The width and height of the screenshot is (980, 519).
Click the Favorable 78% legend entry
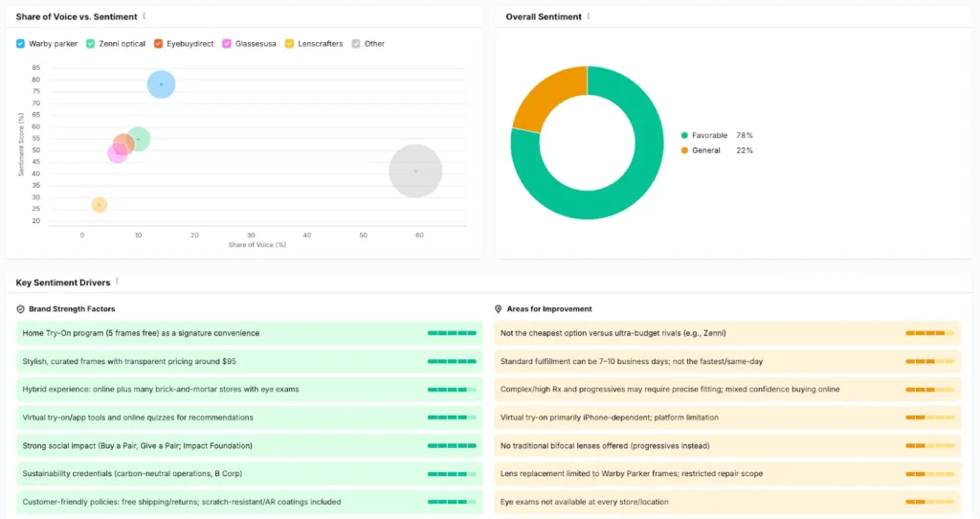coord(717,135)
